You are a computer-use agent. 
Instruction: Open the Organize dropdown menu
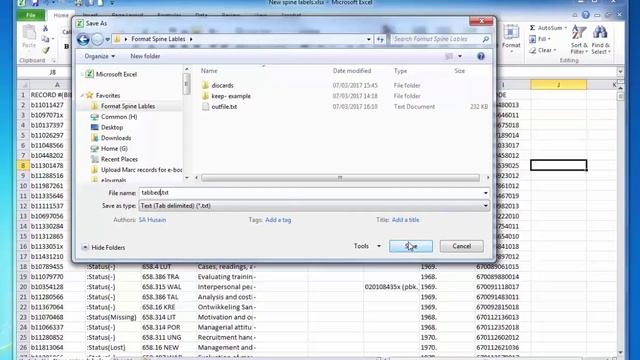[100, 56]
